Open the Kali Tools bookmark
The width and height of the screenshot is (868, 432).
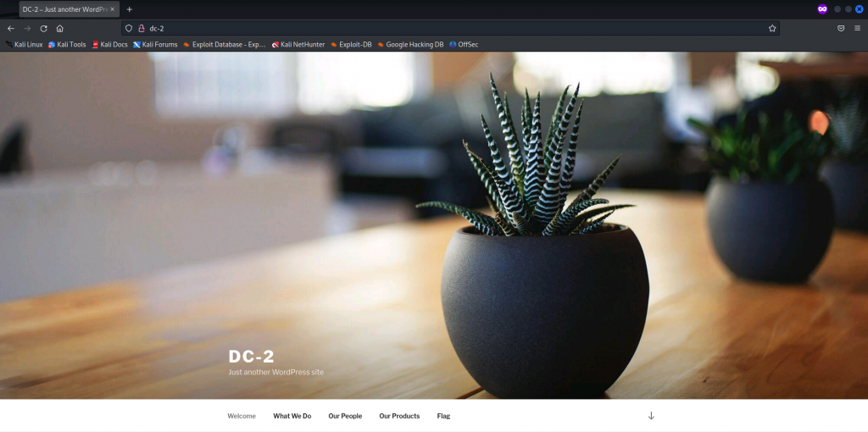click(x=67, y=44)
